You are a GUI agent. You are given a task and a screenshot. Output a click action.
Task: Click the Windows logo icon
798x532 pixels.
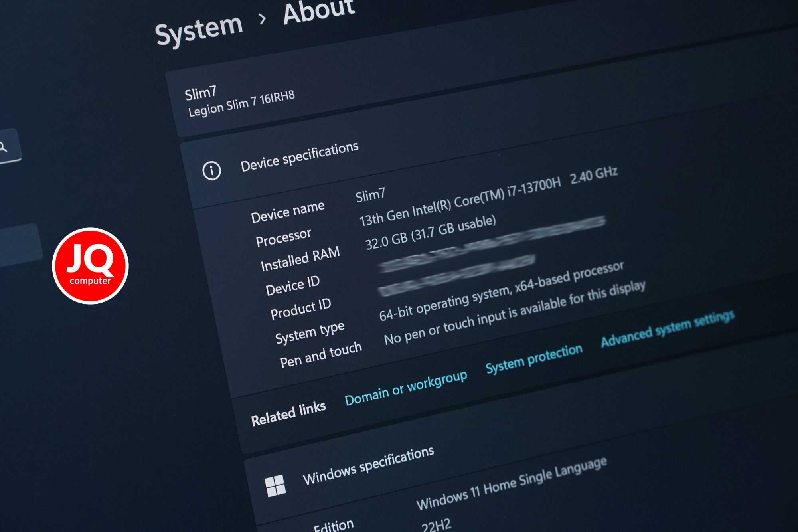(275, 485)
